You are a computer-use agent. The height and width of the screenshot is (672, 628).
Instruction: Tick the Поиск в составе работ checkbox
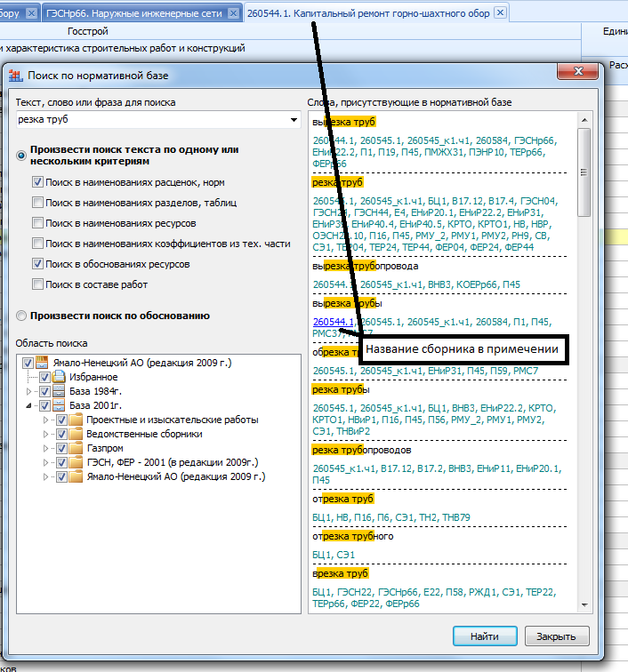pos(37,284)
